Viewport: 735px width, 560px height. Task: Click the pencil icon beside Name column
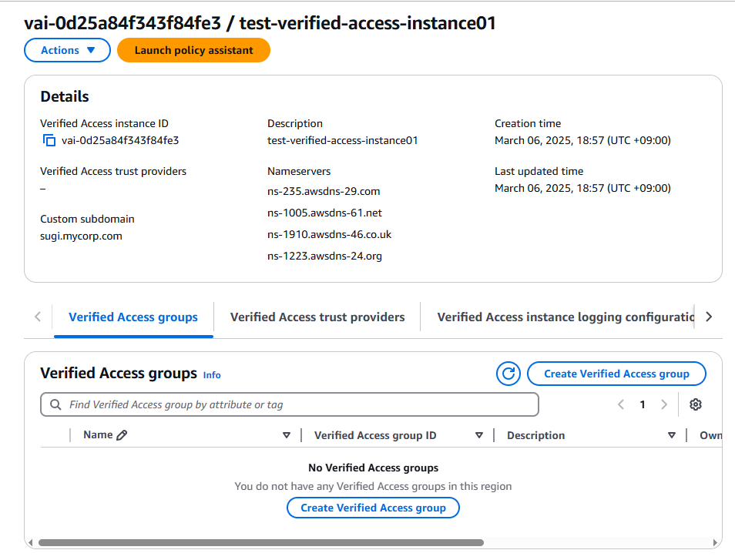(122, 435)
